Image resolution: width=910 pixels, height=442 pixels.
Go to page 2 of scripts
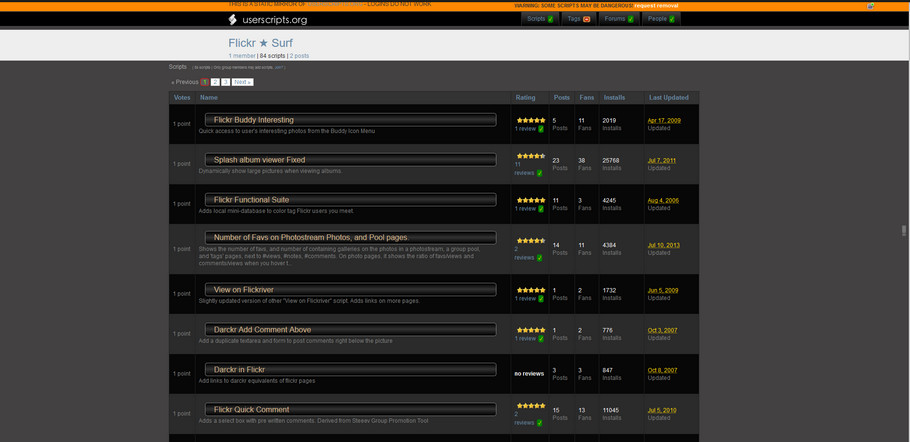pos(215,82)
